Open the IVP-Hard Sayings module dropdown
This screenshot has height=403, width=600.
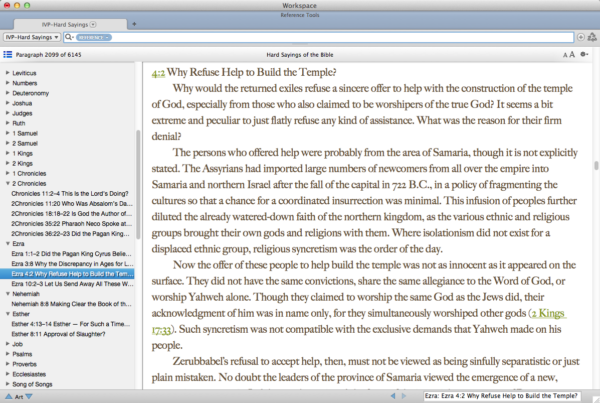click(x=30, y=37)
